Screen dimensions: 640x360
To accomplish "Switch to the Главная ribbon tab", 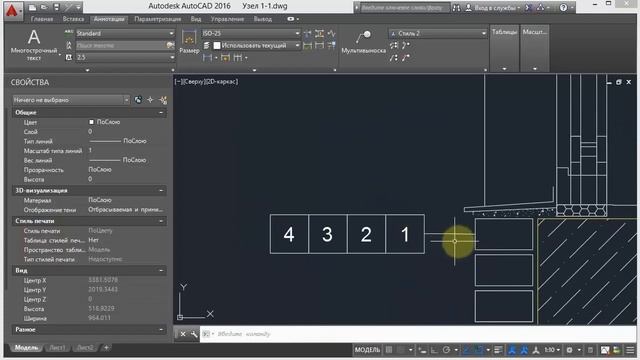I will pos(42,19).
